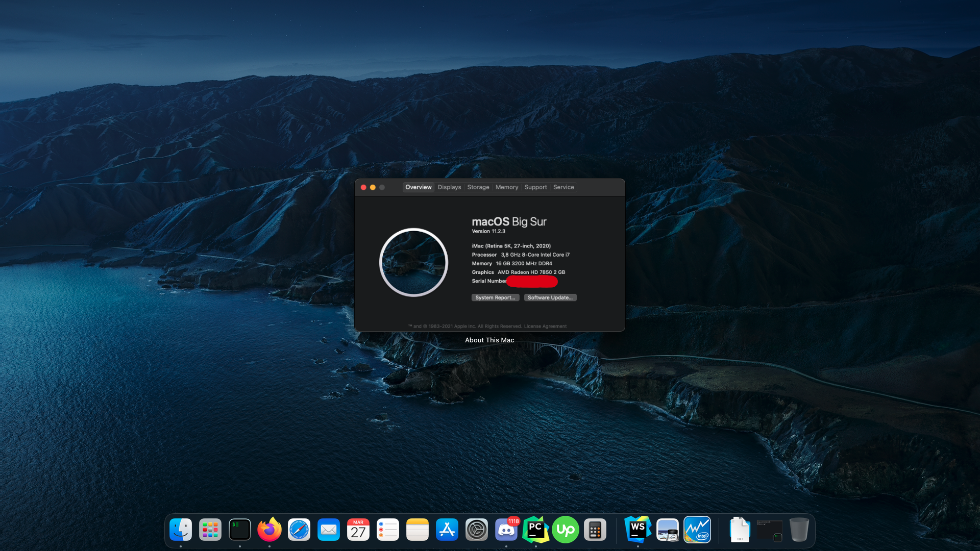Open the License Agreement link
This screenshot has height=551, width=980.
click(545, 327)
